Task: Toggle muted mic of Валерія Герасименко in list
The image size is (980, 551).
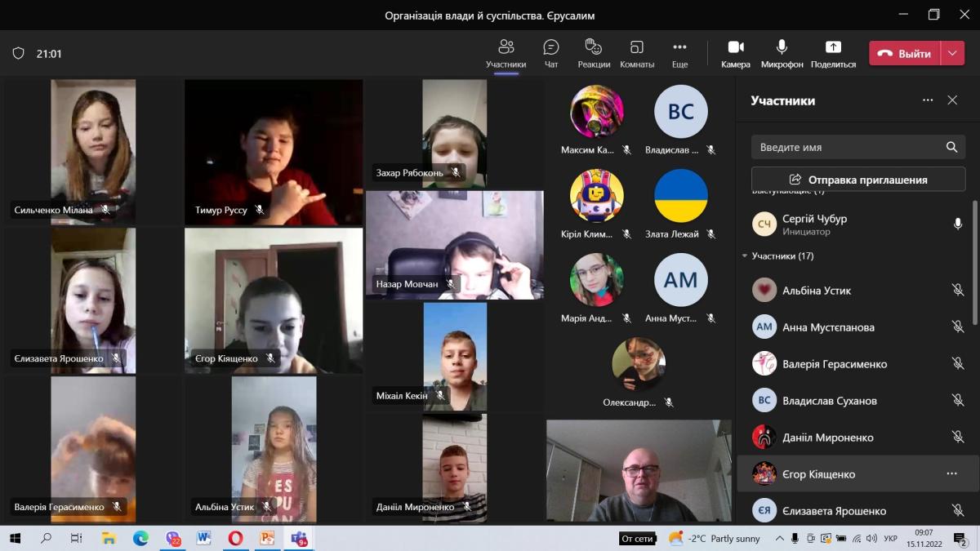Action: click(x=958, y=364)
